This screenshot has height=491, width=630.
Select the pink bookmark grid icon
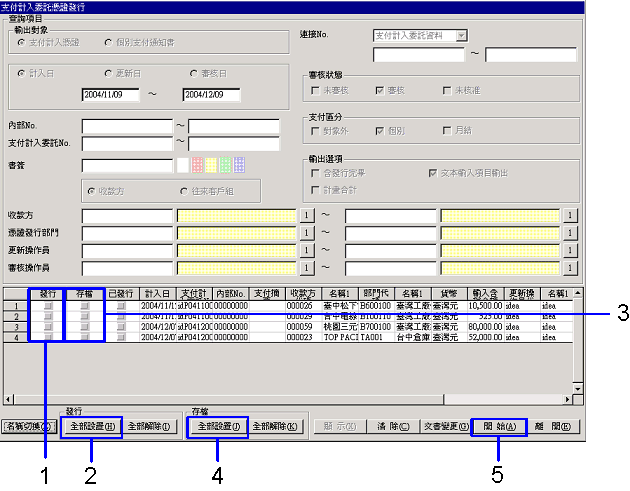click(196, 165)
